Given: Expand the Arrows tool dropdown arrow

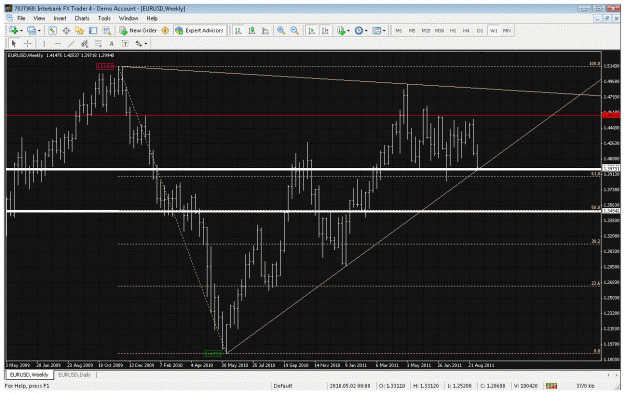Looking at the screenshot, I should click(x=146, y=43).
